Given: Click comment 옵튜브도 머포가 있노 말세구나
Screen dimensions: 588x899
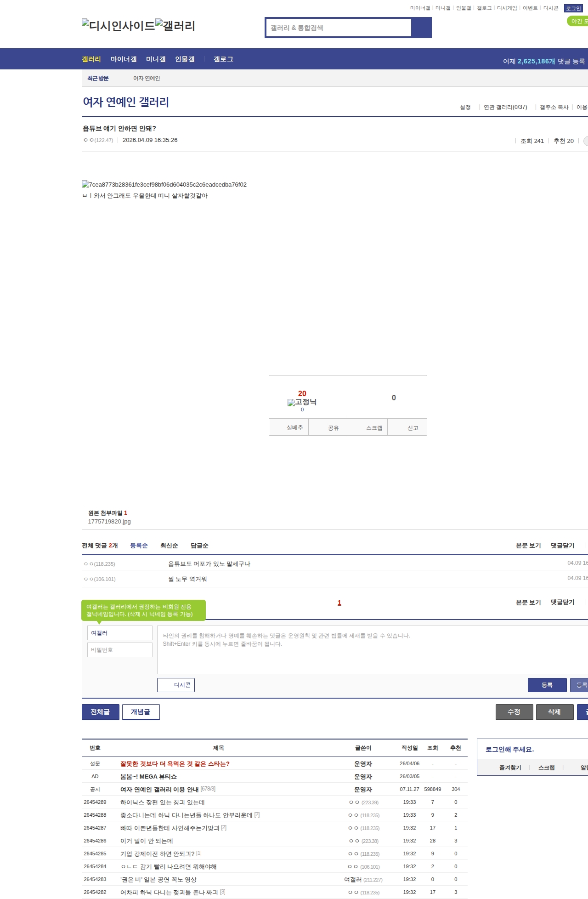Looking at the screenshot, I should [209, 564].
